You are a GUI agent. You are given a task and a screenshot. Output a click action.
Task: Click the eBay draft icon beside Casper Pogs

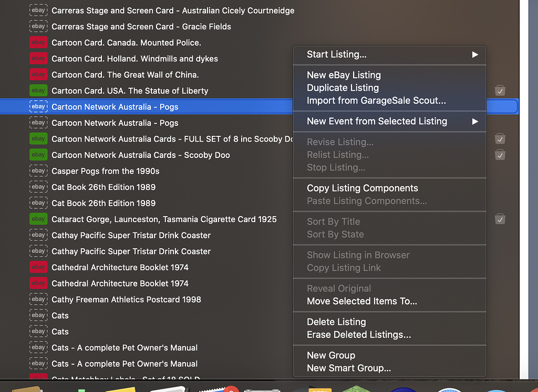38,171
